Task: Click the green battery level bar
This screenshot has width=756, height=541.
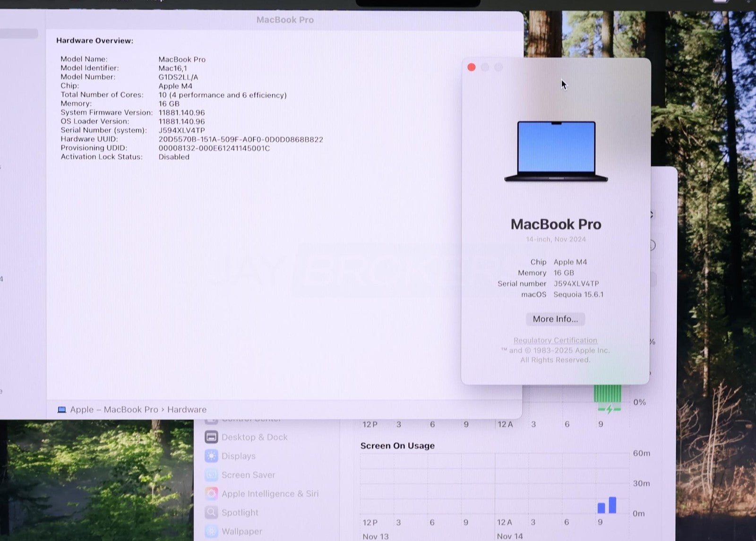Action: pyautogui.click(x=607, y=394)
